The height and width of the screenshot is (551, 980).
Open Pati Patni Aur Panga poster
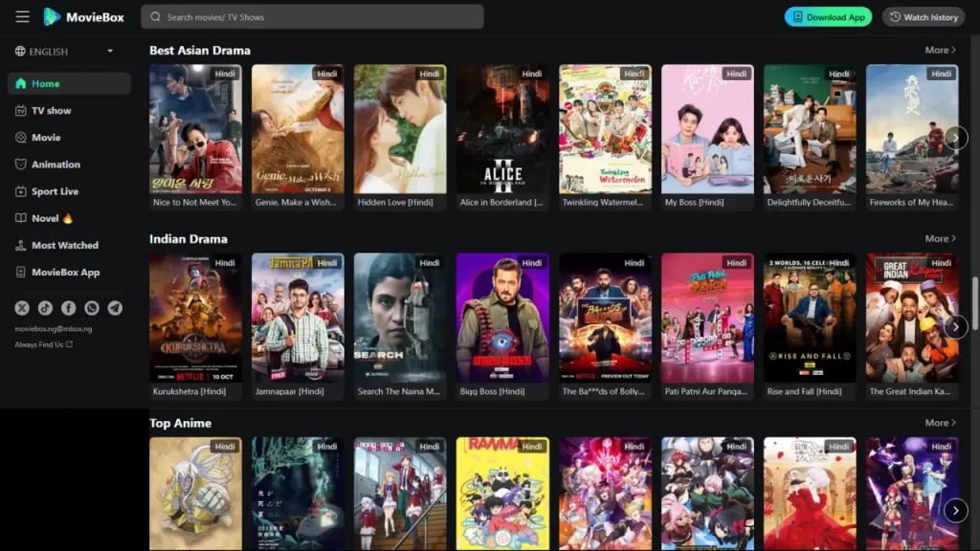[707, 318]
